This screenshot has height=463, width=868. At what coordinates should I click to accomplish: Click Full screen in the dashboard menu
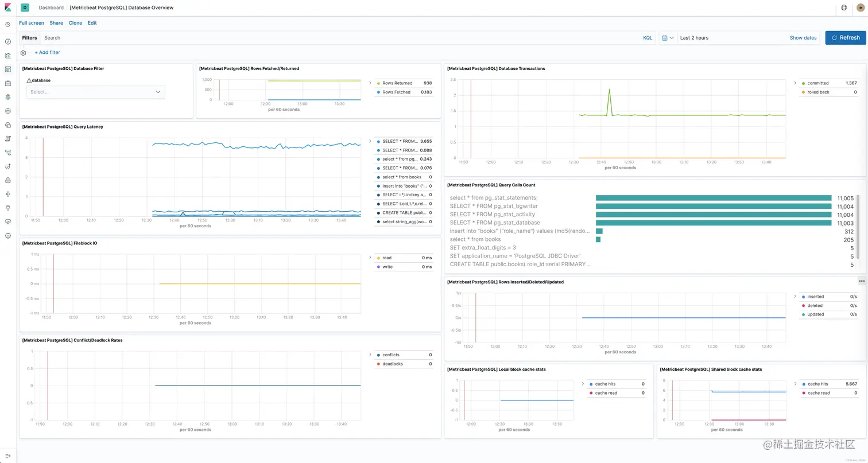point(32,23)
